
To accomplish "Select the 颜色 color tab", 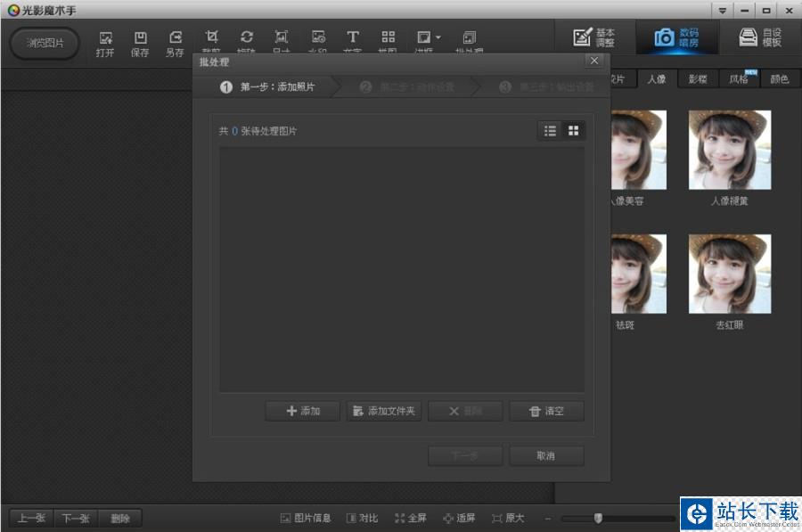I will [779, 79].
